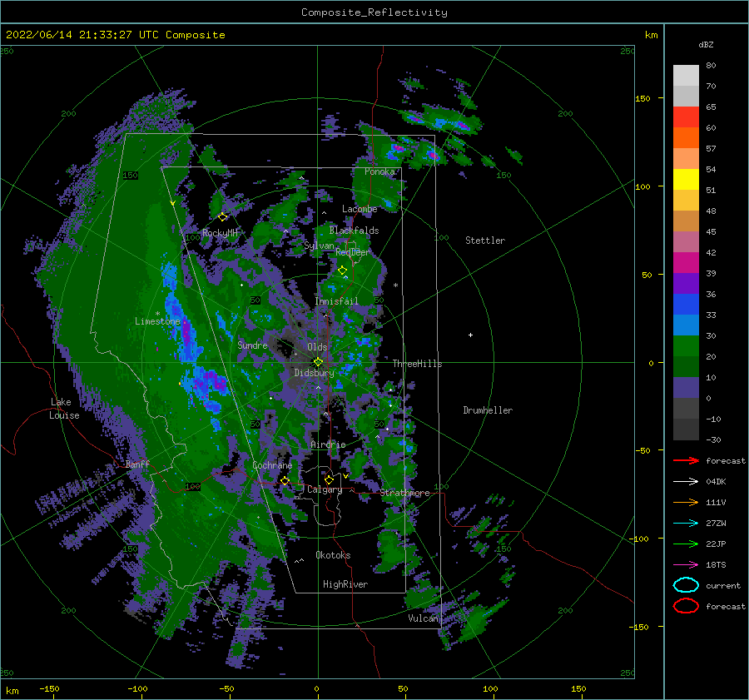The image size is (749, 700).
Task: Click the asterisk marker above Limestone
Action: point(157,314)
